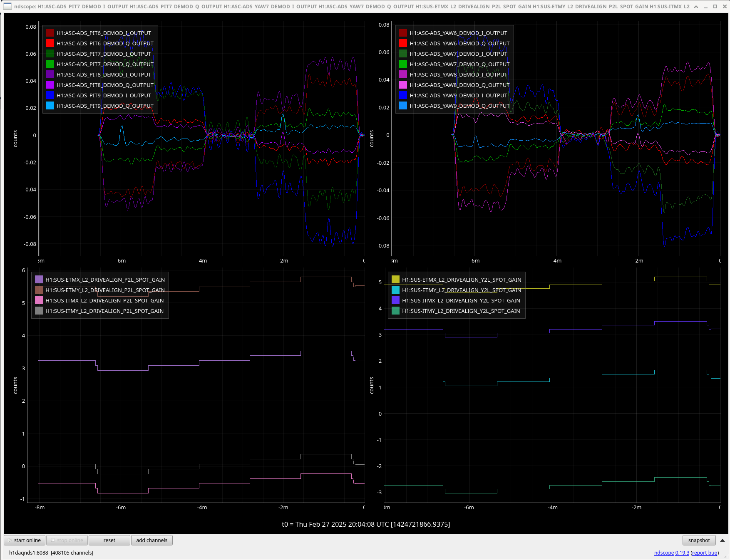Close the ndscope window

point(725,6)
